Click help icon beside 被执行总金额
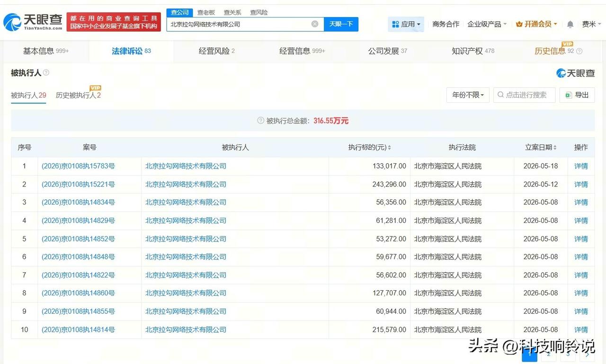606x364 pixels. (260, 121)
